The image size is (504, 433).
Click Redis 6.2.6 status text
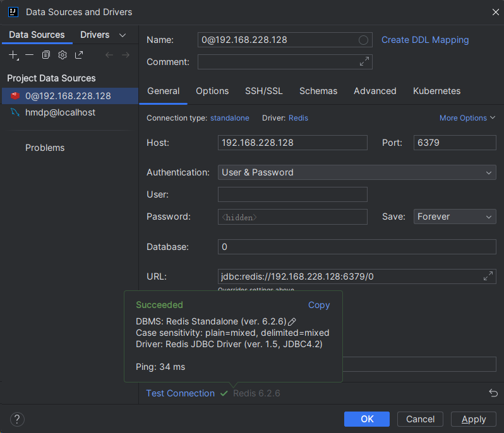click(x=256, y=393)
